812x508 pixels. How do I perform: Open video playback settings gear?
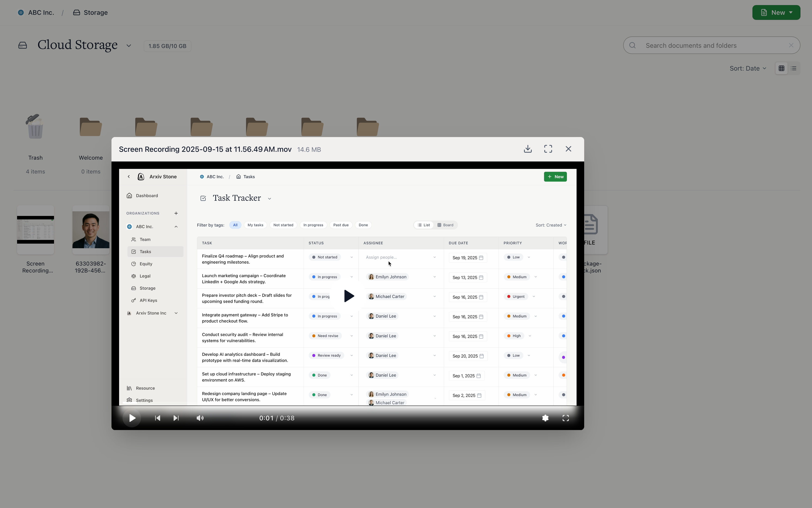pos(545,418)
